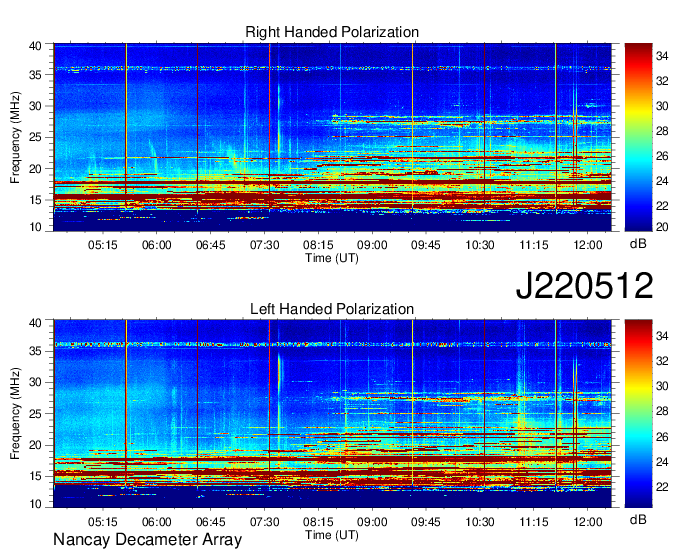Screen dimensions: 680x552
Task: Click the 12:00 tick under Right Handed plot
Action: pyautogui.click(x=588, y=245)
